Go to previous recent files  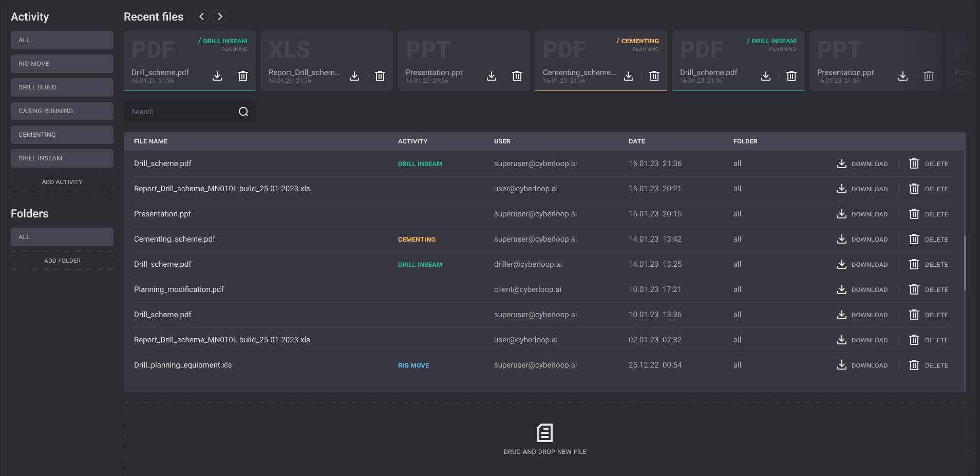click(202, 16)
